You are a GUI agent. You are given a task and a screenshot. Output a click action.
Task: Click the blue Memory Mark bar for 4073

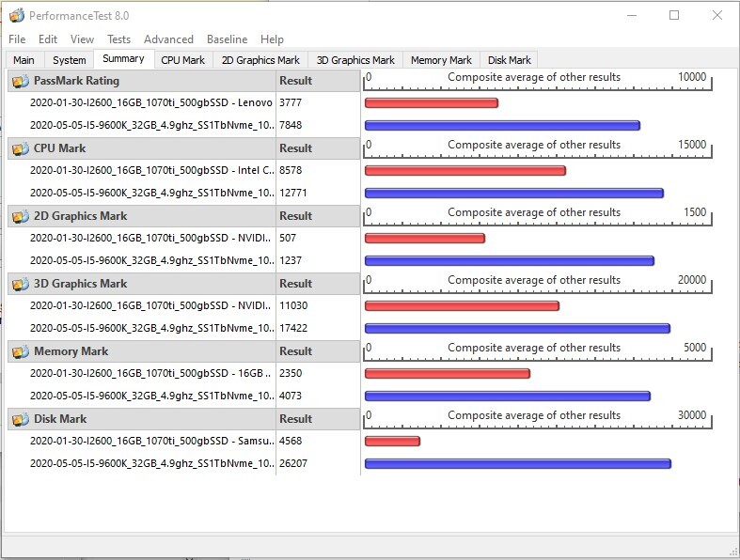coord(508,397)
